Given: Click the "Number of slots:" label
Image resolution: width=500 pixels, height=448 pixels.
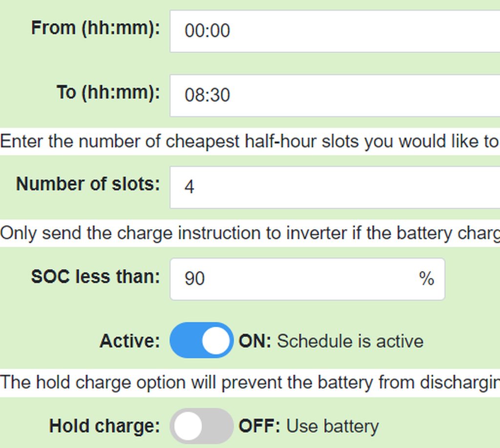Looking at the screenshot, I should 88,184.
